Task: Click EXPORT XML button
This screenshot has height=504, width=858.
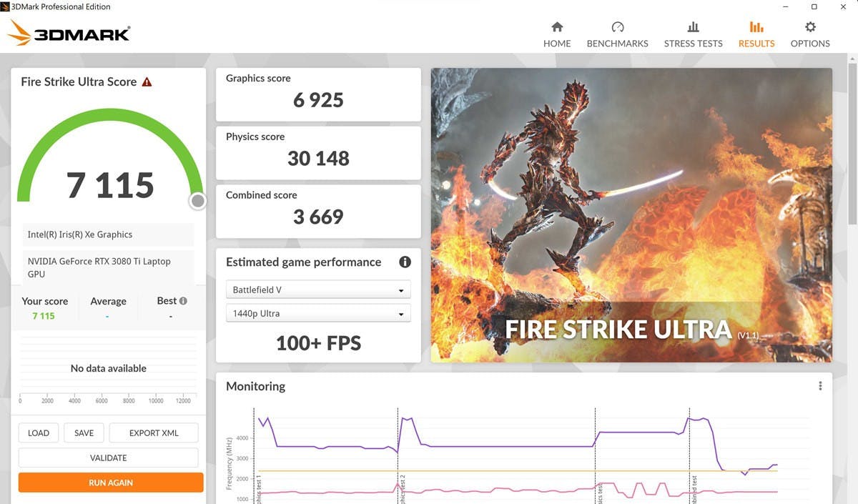Action: click(x=154, y=433)
